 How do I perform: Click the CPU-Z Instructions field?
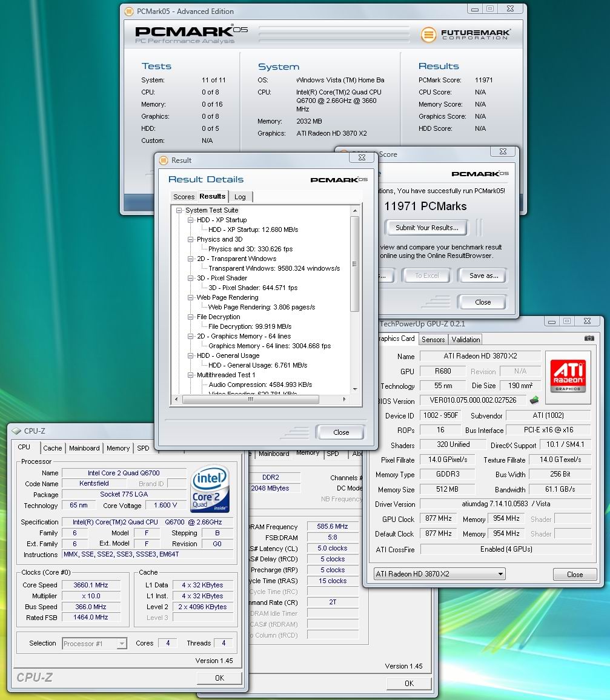147,555
